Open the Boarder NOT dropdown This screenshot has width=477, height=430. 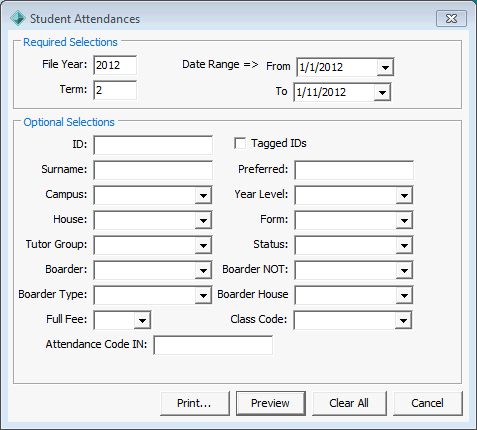[x=404, y=270]
